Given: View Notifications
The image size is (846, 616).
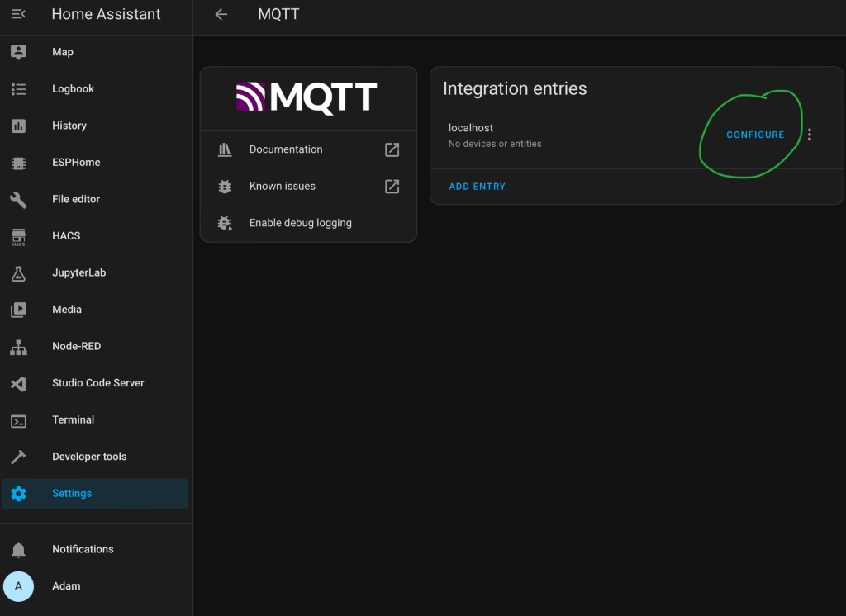Looking at the screenshot, I should pos(83,548).
